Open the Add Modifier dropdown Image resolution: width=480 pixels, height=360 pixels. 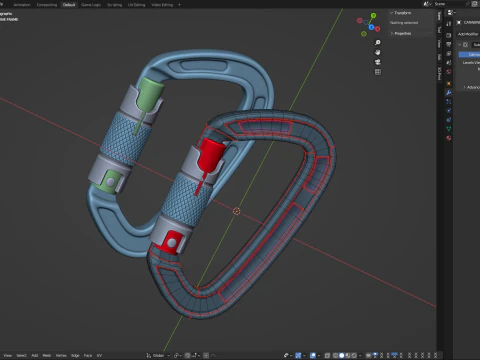(468, 34)
